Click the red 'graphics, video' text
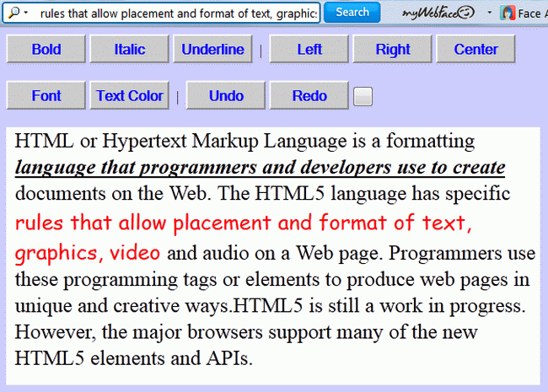Screen dimensions: 548x392 [88, 252]
